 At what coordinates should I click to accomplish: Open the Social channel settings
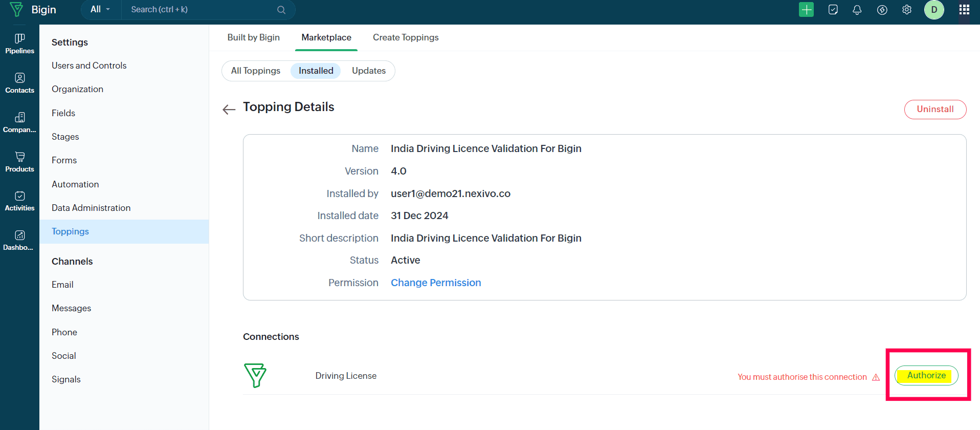pos(63,356)
